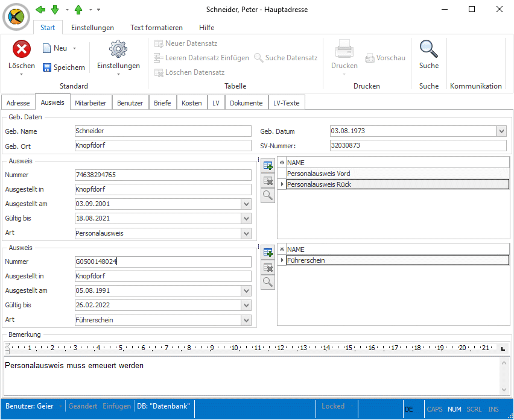The image size is (514, 420).
Task: Select the Führerschein table row
Action: (398, 260)
